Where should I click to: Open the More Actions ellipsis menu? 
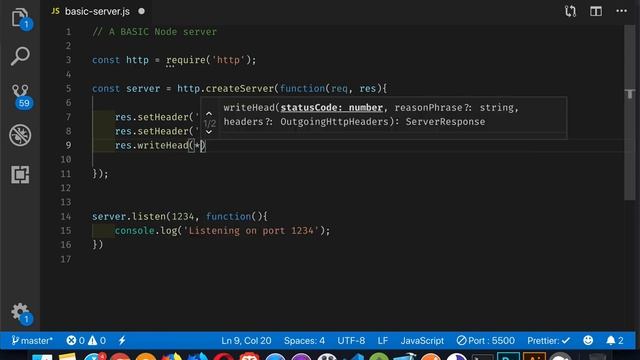pos(621,11)
